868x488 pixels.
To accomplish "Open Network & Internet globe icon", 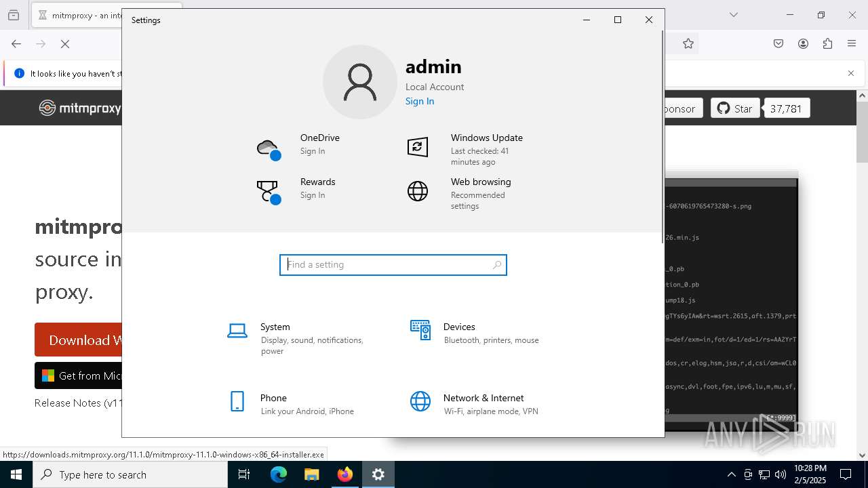I will click(420, 401).
